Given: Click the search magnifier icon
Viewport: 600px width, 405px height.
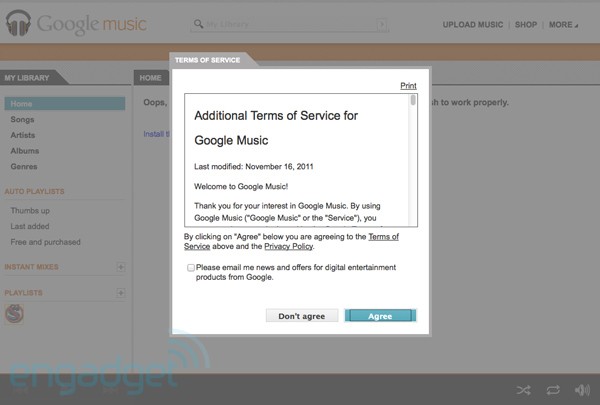Looking at the screenshot, I should [198, 24].
